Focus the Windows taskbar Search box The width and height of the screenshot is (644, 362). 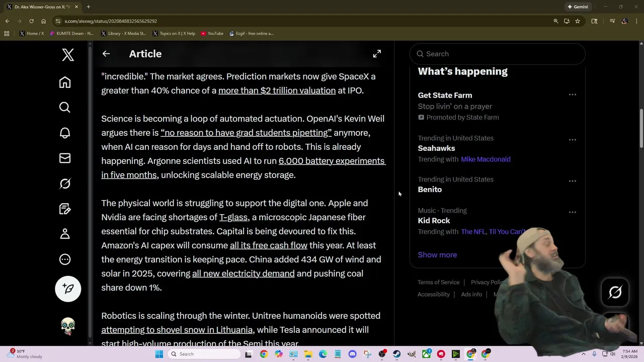(x=204, y=354)
